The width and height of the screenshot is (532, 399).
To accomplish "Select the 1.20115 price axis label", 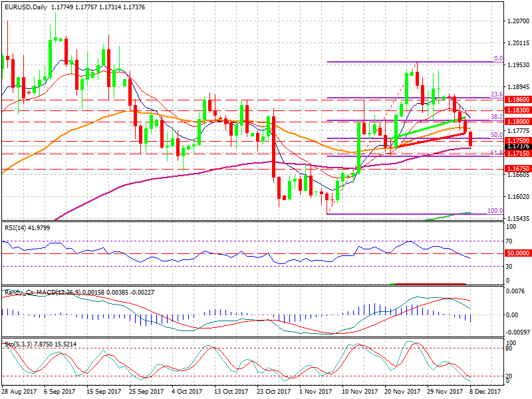I will pyautogui.click(x=518, y=43).
